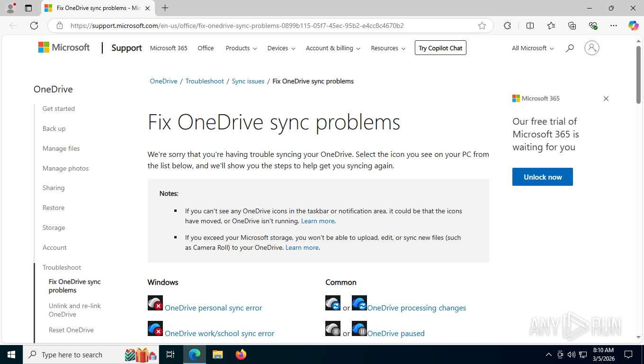
Task: Open the Edge profile icon
Action: click(x=10, y=8)
